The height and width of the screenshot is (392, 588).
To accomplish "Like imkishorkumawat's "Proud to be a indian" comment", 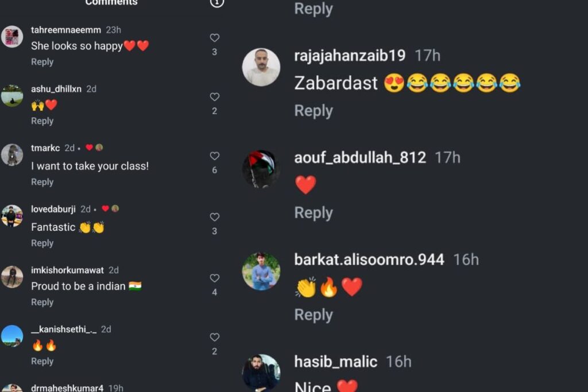I will click(215, 278).
